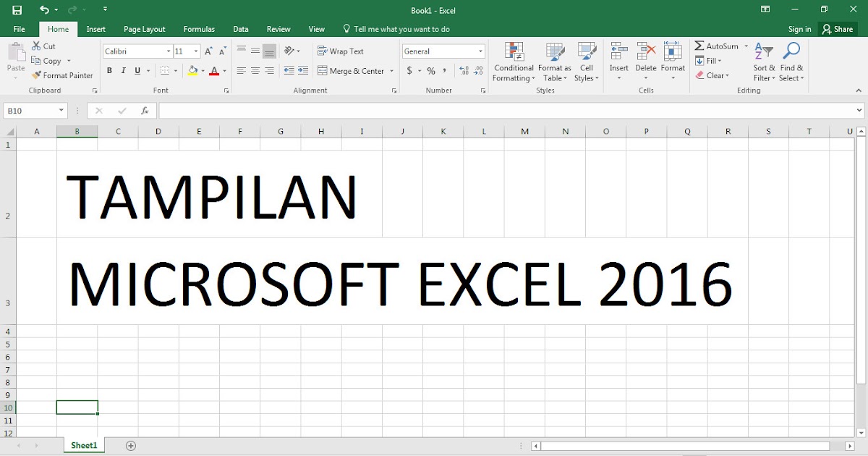Increase font size with the larger A

pyautogui.click(x=208, y=51)
